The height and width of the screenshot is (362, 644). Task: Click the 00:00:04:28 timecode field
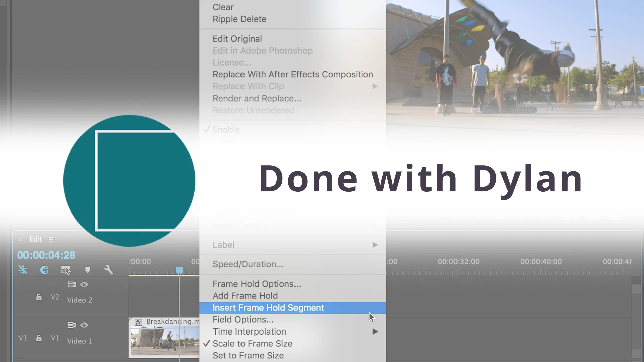pyautogui.click(x=46, y=255)
